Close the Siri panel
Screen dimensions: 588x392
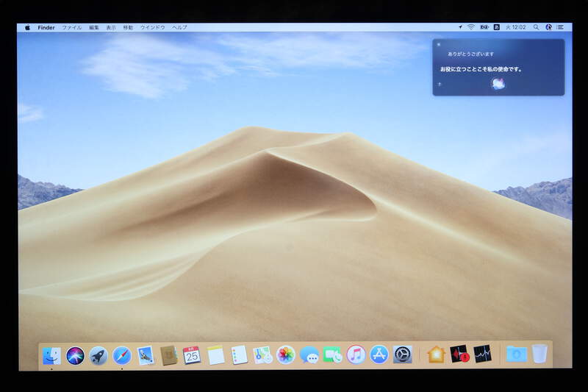pyautogui.click(x=439, y=45)
